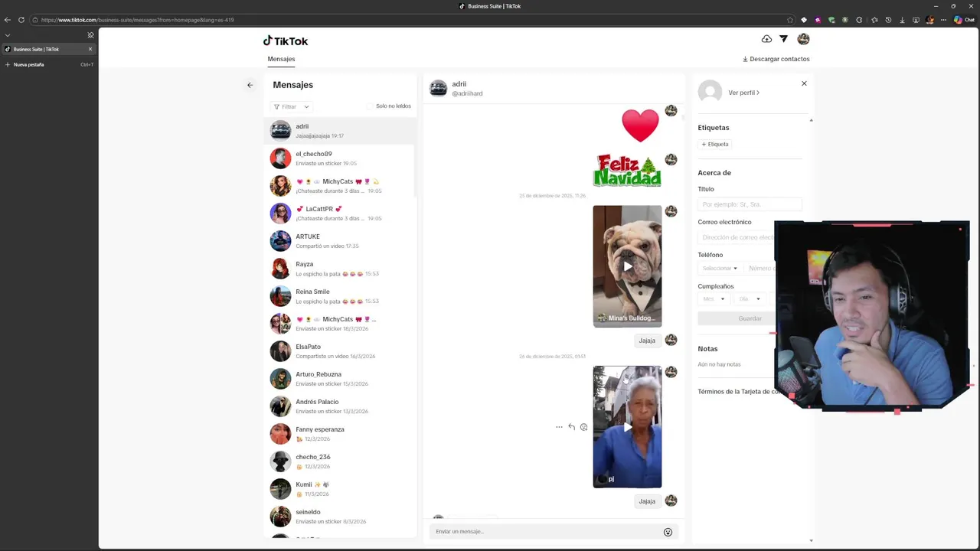This screenshot has width=980, height=551.
Task: Open the Andrés Palacio conversation
Action: point(341,406)
